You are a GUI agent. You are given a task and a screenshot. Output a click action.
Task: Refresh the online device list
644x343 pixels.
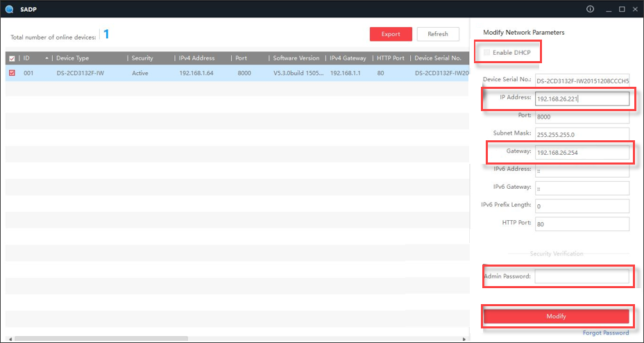[438, 34]
